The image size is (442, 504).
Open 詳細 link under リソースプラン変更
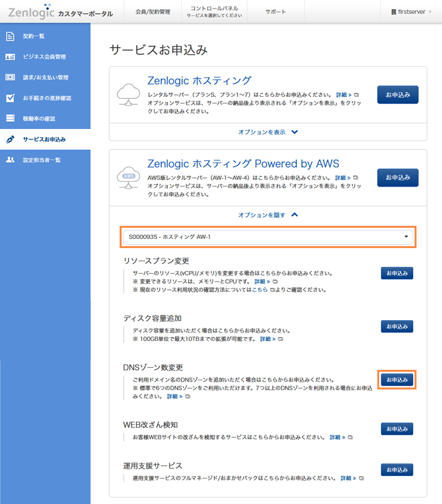(262, 281)
